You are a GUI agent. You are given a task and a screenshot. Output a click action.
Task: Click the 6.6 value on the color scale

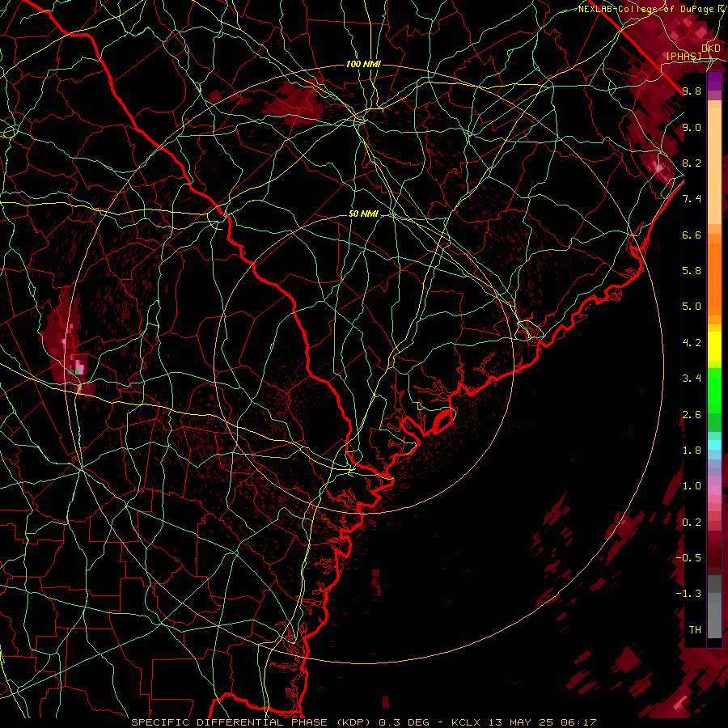coord(692,235)
